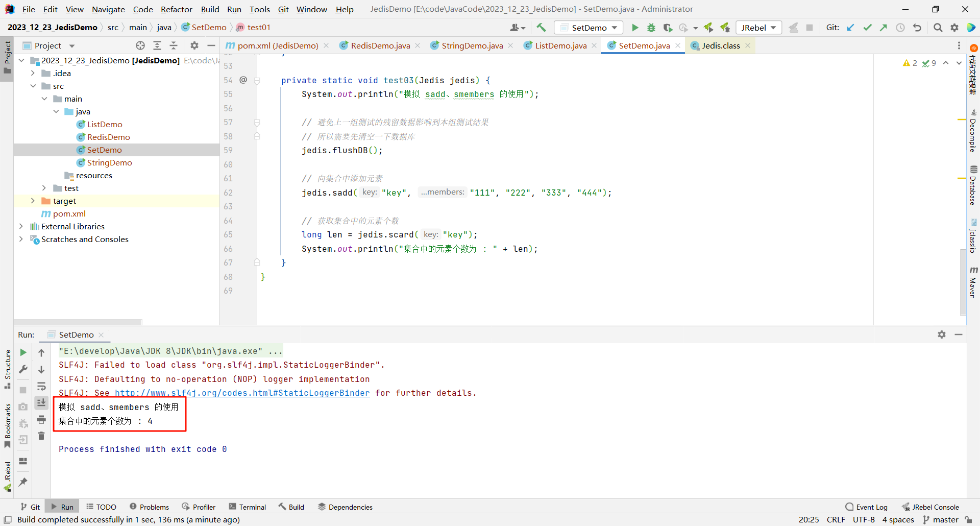980x526 pixels.
Task: Open the Tools menu
Action: coord(259,9)
